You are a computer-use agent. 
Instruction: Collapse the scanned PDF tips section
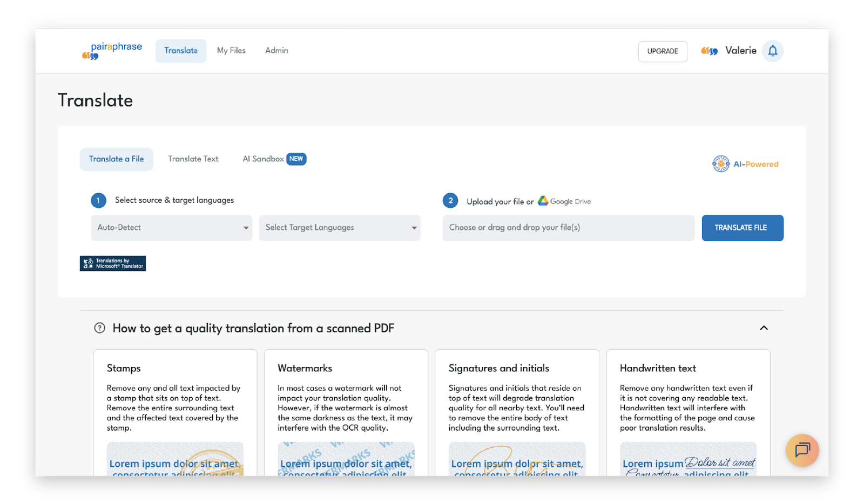[x=764, y=328]
